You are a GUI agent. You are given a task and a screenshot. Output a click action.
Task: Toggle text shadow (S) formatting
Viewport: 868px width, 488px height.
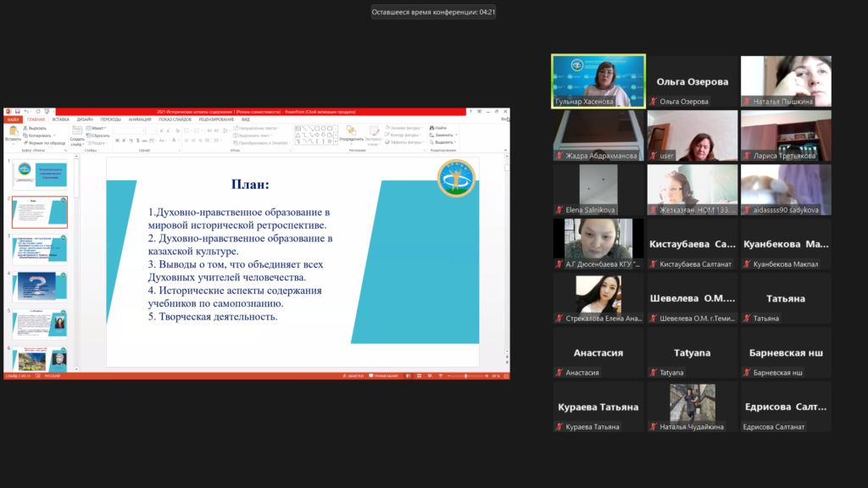pos(138,141)
